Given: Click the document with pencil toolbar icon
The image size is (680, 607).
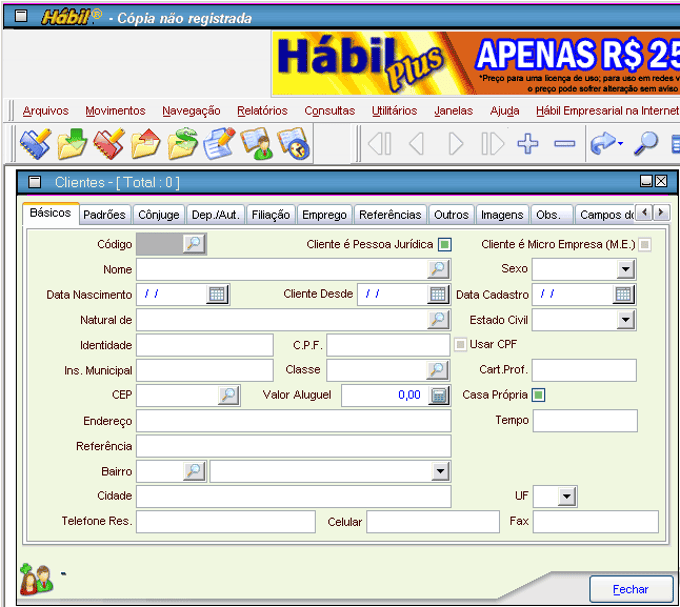Looking at the screenshot, I should click(x=219, y=144).
